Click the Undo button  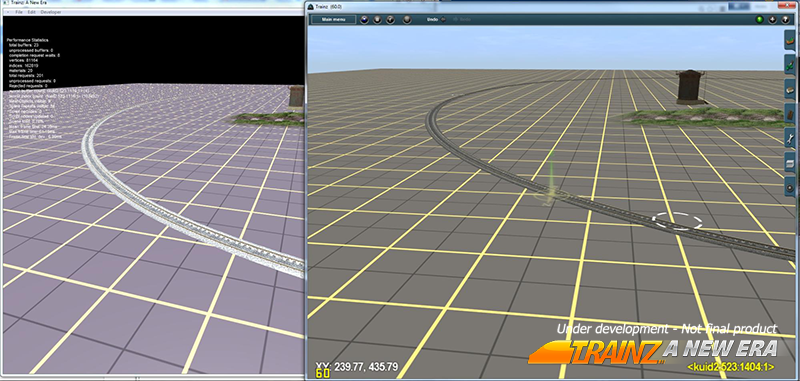pos(433,20)
